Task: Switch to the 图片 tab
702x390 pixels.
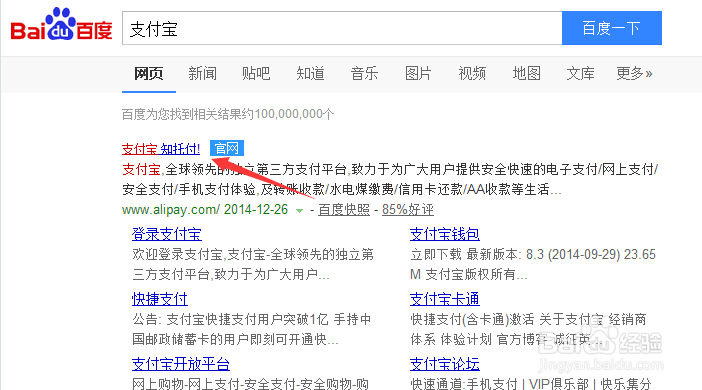Action: tap(418, 73)
